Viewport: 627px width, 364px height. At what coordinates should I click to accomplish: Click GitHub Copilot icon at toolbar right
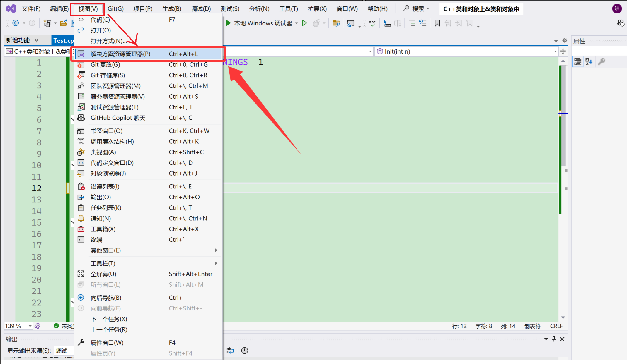pyautogui.click(x=621, y=23)
